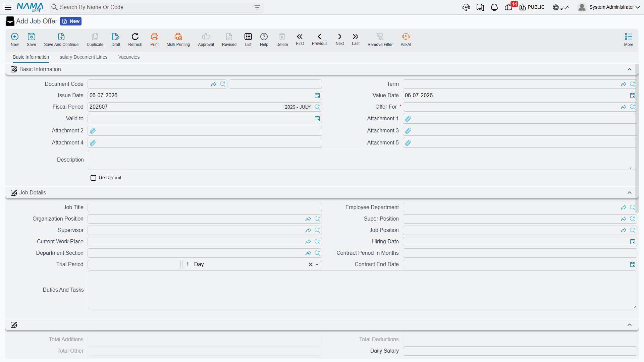The width and height of the screenshot is (644, 362).
Task: Click the New status badge
Action: 71,21
